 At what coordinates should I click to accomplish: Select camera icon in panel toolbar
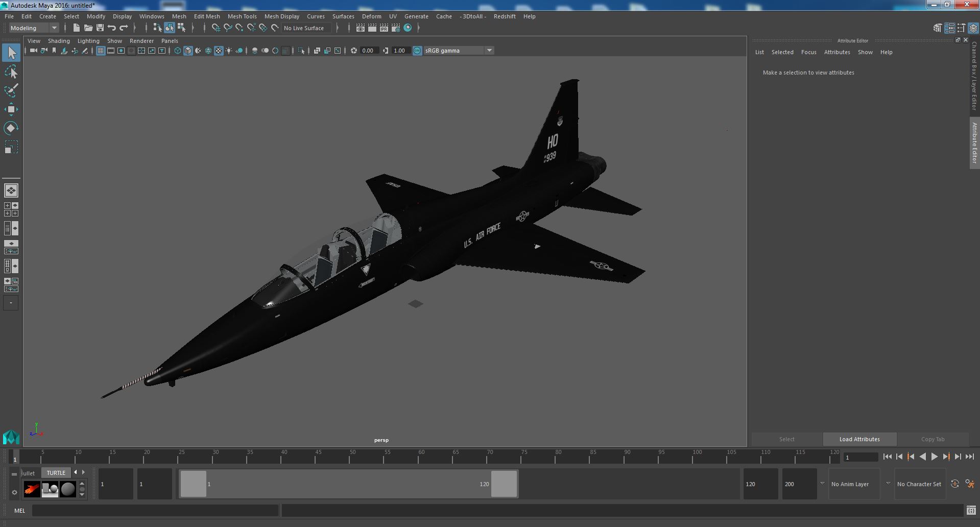tap(33, 51)
